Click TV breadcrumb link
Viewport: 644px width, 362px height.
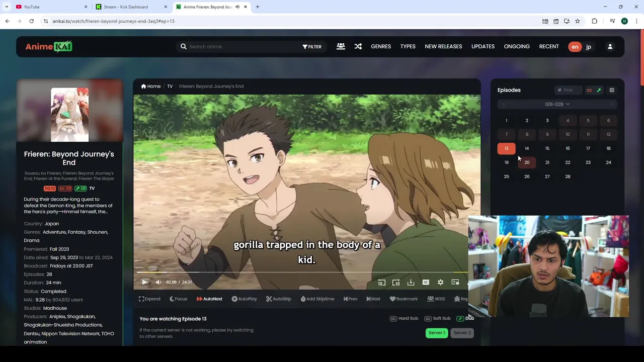(x=170, y=86)
